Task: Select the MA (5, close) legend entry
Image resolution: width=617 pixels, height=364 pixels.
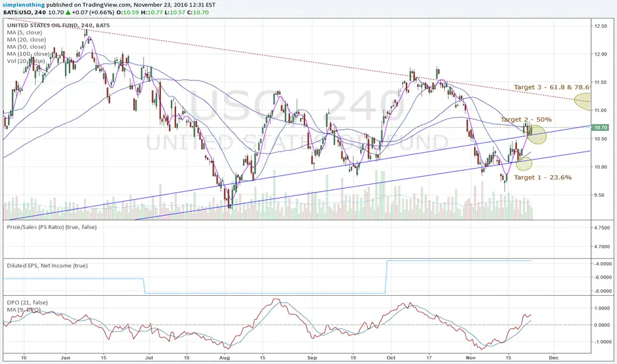Action: click(24, 32)
